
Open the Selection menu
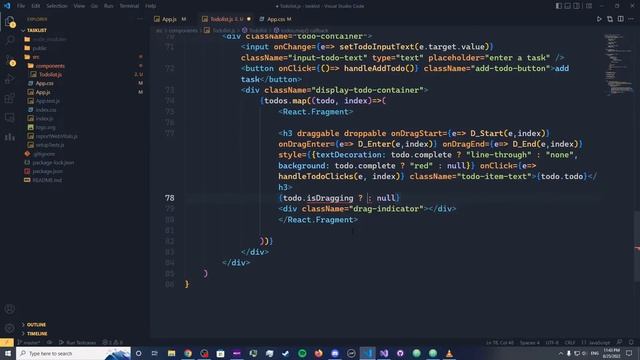(57, 6)
